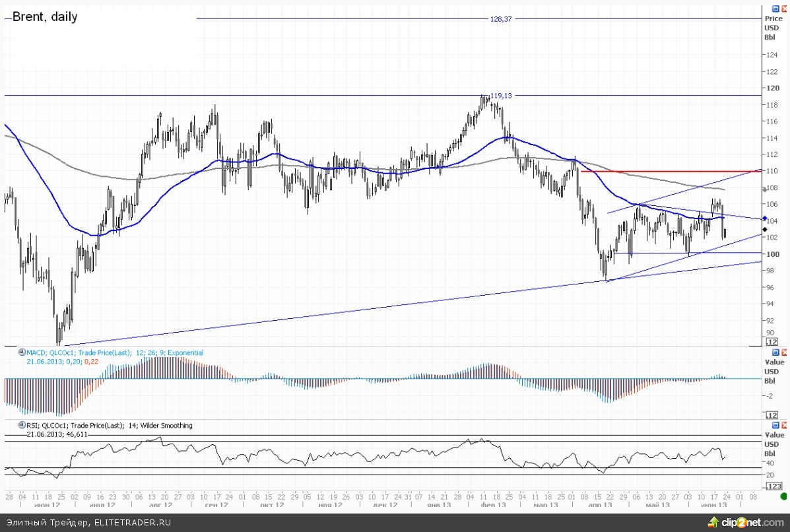Screen dimensions: 790x532
Task: Click the green status dot bottom right
Action: pos(783,496)
